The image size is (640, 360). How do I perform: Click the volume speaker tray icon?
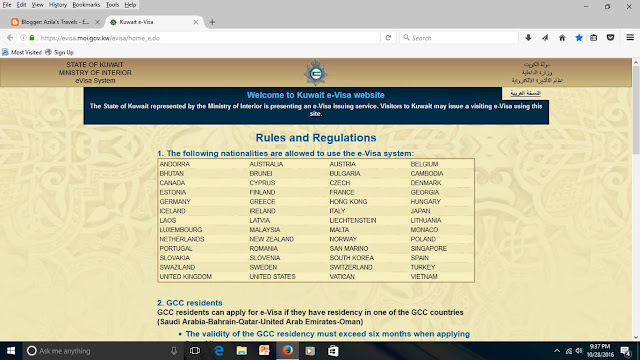(x=579, y=351)
